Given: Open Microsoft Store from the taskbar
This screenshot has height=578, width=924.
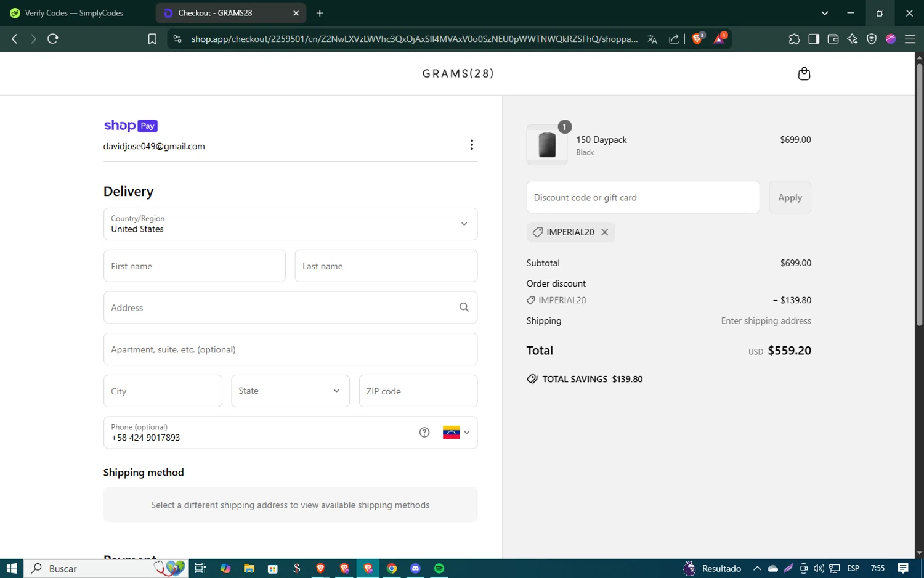Looking at the screenshot, I should (x=273, y=568).
